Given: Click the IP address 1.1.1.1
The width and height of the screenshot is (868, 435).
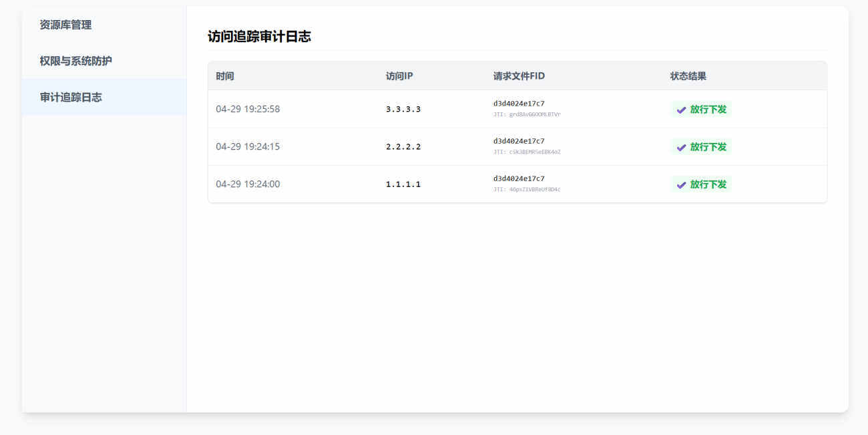Looking at the screenshot, I should point(403,184).
